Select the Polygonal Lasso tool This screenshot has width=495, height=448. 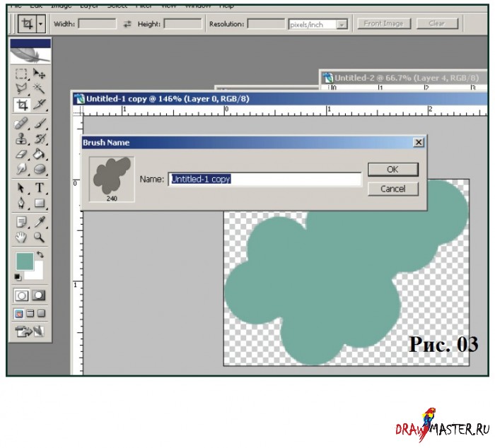(21, 88)
